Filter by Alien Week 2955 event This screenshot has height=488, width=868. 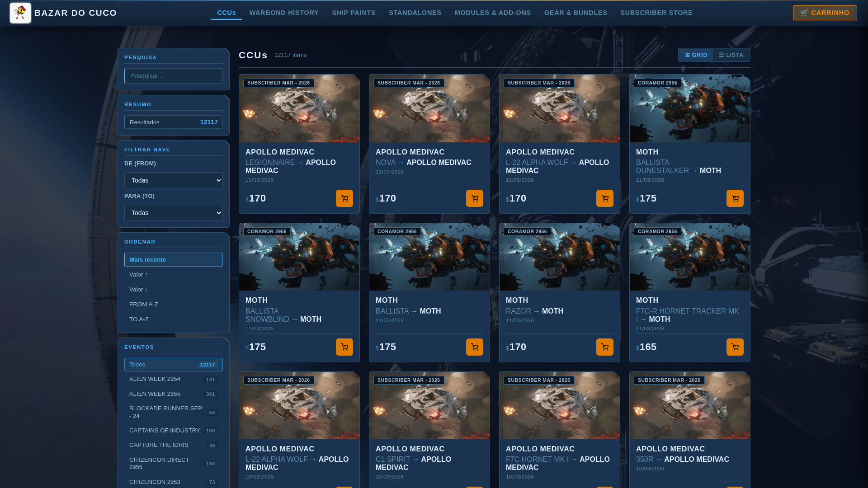point(174,394)
